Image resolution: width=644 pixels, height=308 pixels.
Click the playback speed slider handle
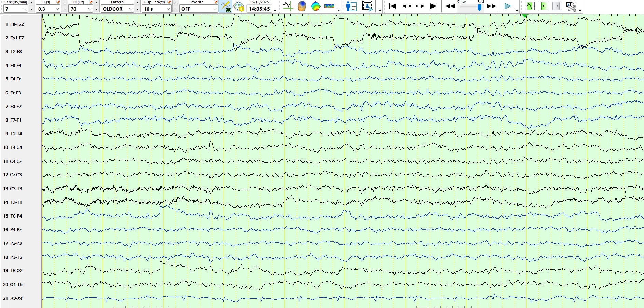480,8
